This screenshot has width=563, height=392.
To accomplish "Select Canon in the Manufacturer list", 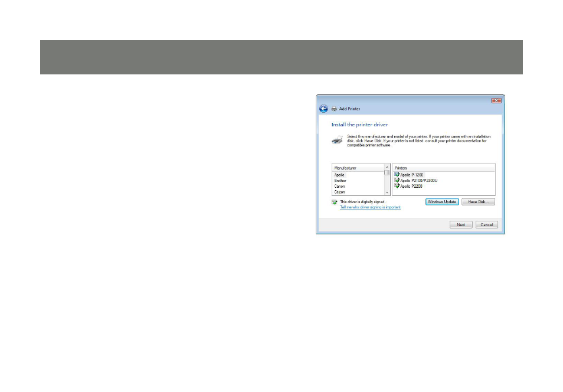I will [x=339, y=187].
